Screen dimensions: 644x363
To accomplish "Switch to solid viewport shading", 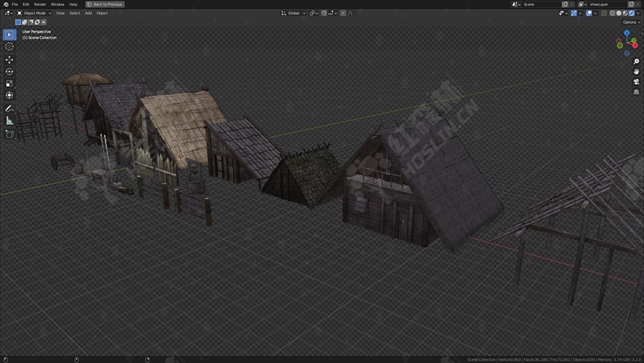I will tap(619, 13).
